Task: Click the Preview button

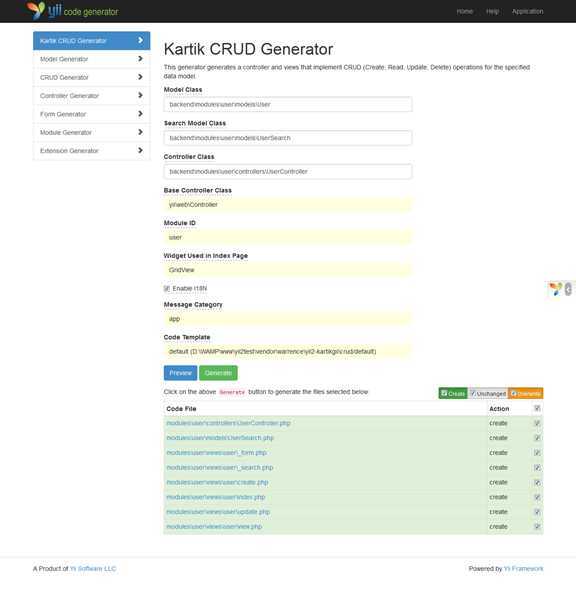Action: coord(181,373)
